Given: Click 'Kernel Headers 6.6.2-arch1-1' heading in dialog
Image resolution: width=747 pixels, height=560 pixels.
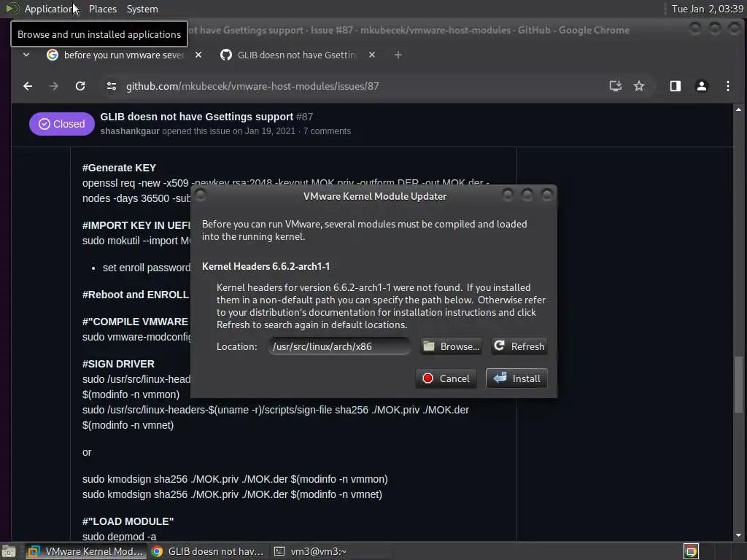Looking at the screenshot, I should pos(266,266).
